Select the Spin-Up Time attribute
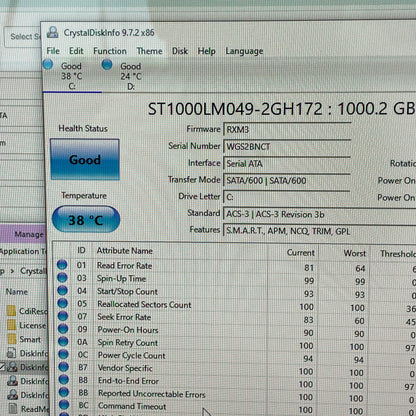416x416 pixels. coord(121,279)
